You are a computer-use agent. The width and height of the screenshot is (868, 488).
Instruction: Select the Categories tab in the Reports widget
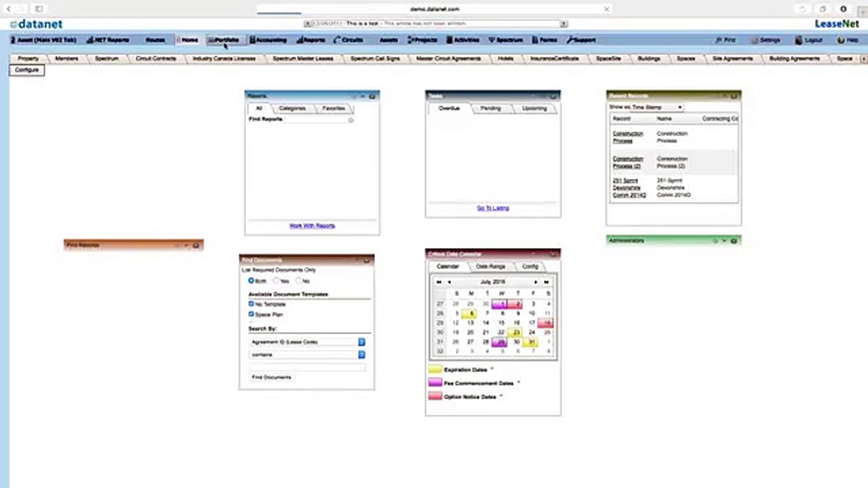coord(292,108)
